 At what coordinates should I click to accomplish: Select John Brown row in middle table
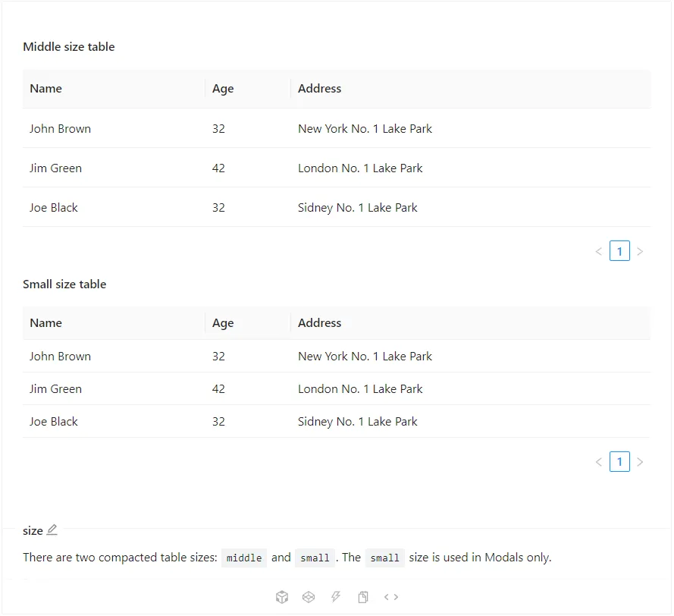(337, 128)
